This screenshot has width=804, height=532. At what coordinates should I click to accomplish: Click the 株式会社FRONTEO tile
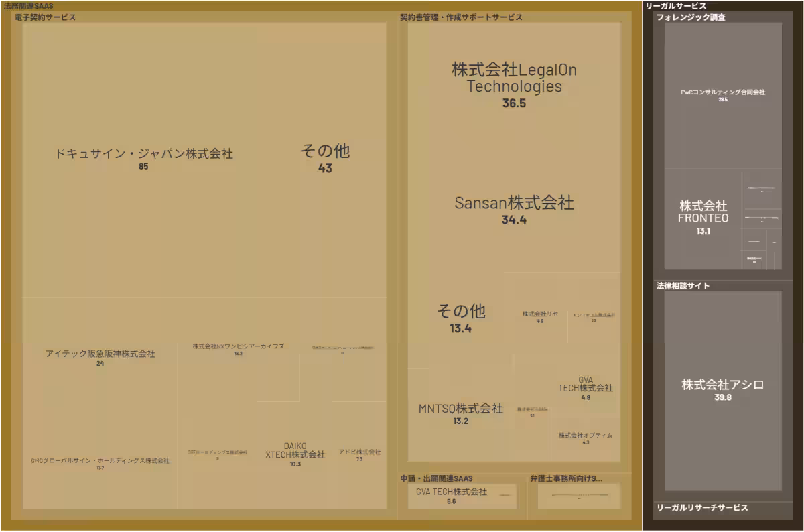[x=701, y=216]
